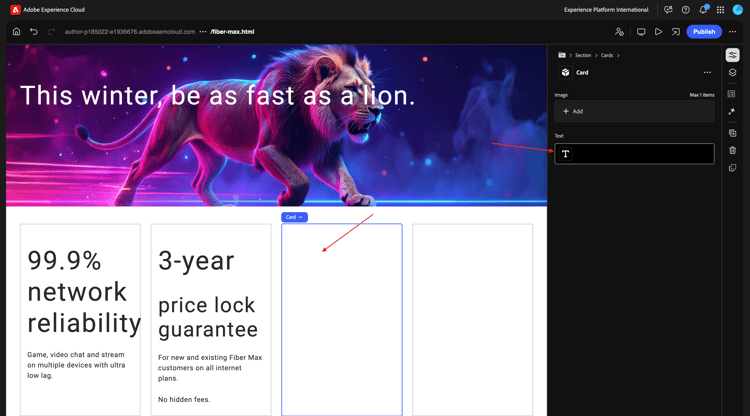Click the T text format icon

565,154
